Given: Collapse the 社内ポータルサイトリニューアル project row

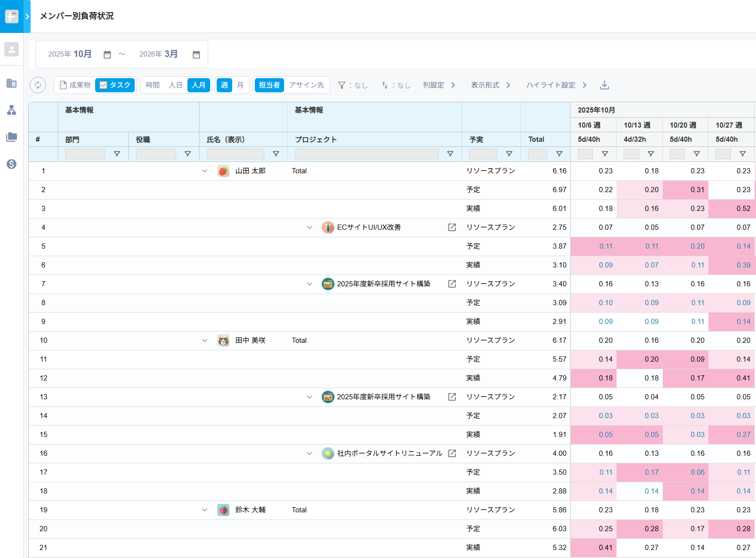Looking at the screenshot, I should tap(309, 453).
